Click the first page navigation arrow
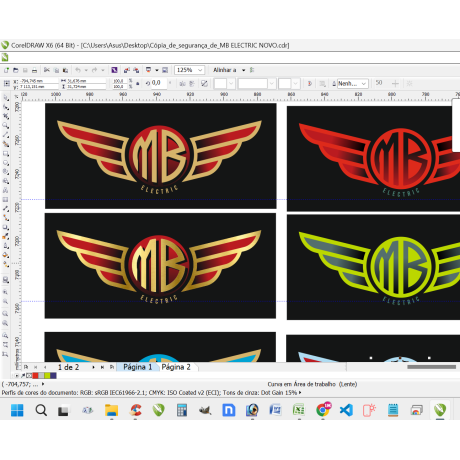This screenshot has height=460, width=460. point(36,367)
